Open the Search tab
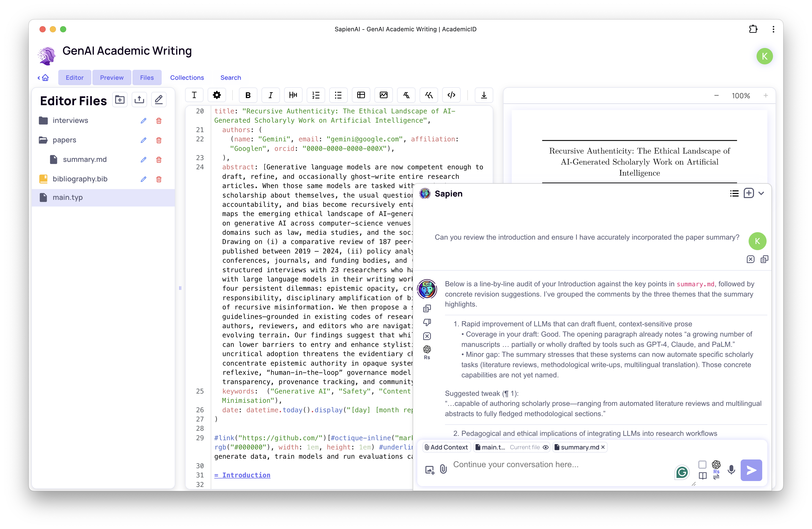 tap(231, 77)
